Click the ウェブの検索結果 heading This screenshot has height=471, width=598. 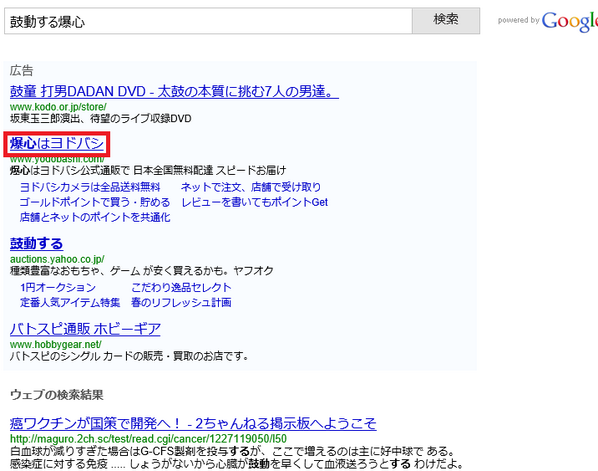(57, 395)
